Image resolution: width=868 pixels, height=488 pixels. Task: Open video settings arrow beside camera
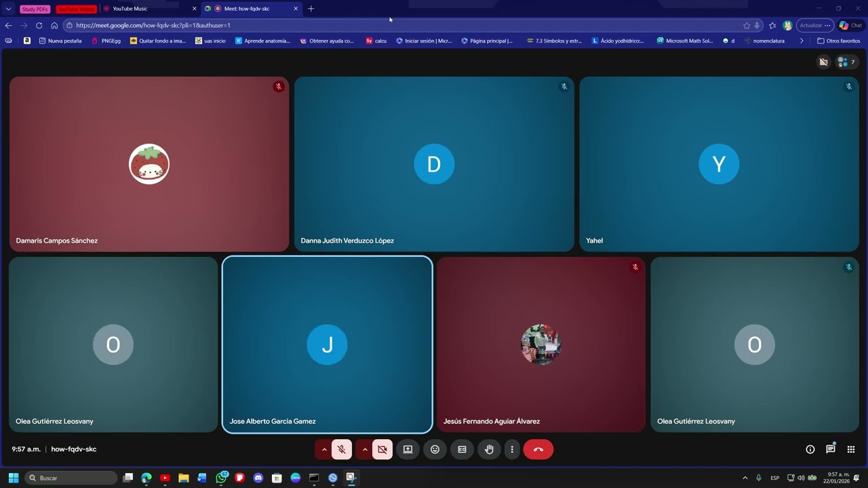coord(365,449)
